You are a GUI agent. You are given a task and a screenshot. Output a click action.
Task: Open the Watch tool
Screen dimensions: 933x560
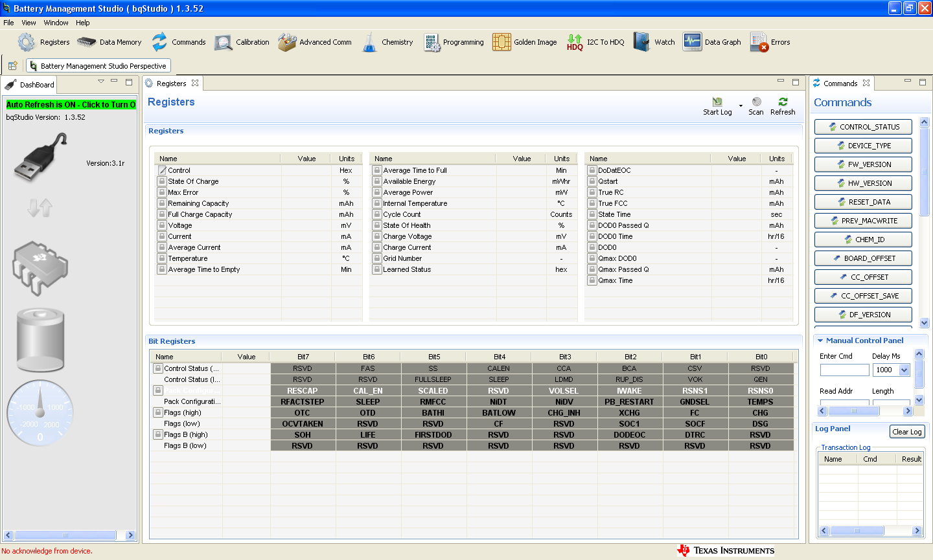point(654,42)
